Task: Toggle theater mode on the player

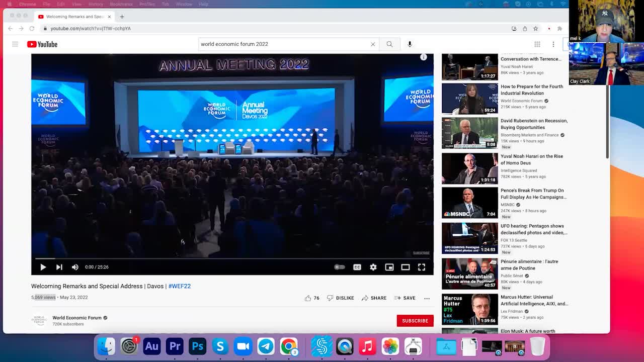Action: [406, 267]
